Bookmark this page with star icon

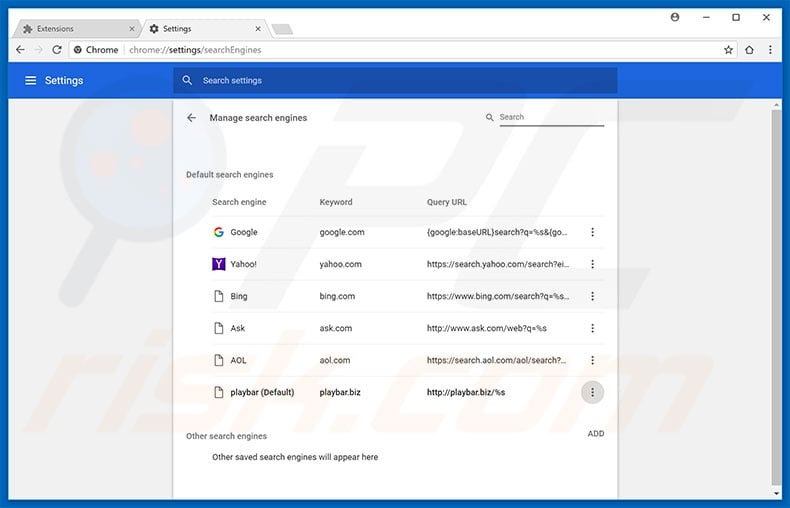pos(728,50)
